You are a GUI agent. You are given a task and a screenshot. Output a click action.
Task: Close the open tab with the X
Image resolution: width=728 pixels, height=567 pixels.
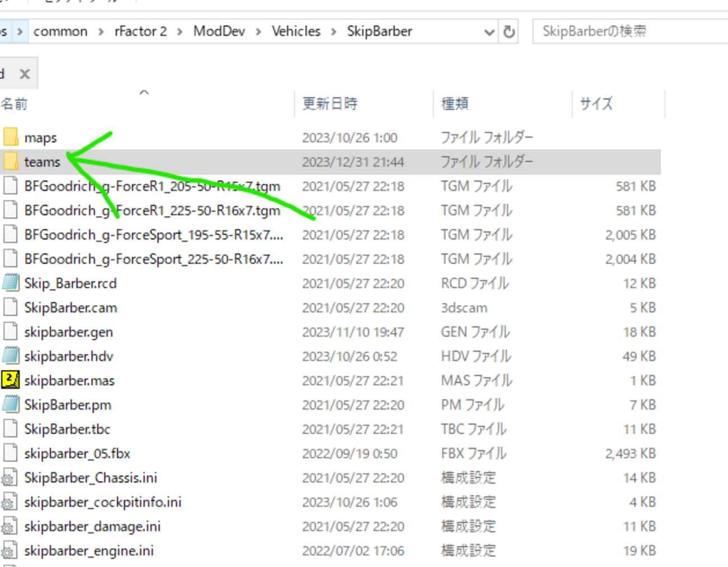(25, 74)
